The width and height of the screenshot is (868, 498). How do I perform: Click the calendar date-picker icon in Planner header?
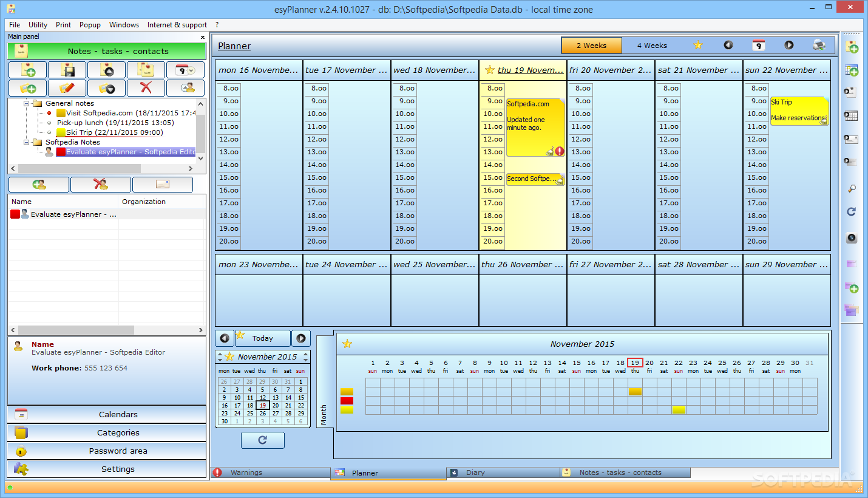[758, 45]
